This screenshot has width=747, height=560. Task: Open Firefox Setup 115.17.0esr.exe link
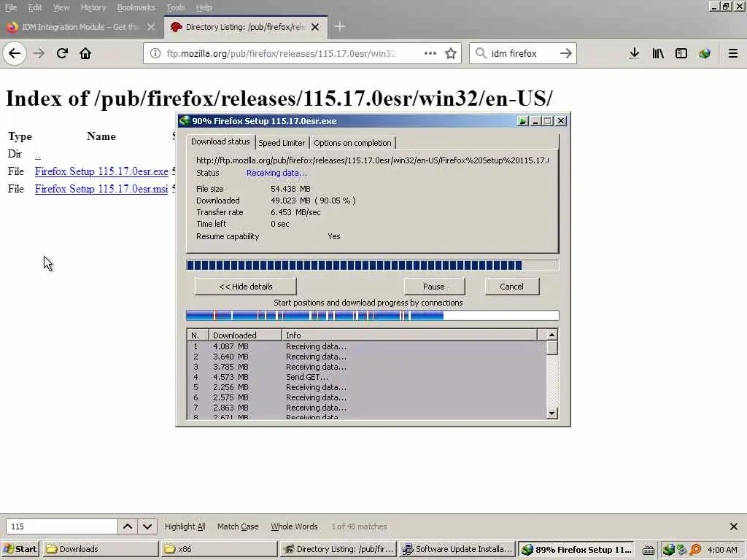(x=101, y=171)
